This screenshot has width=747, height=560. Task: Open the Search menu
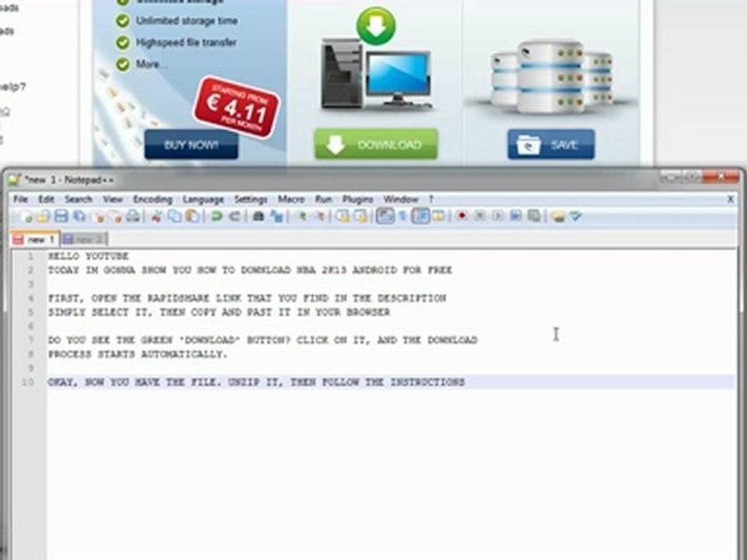point(79,199)
